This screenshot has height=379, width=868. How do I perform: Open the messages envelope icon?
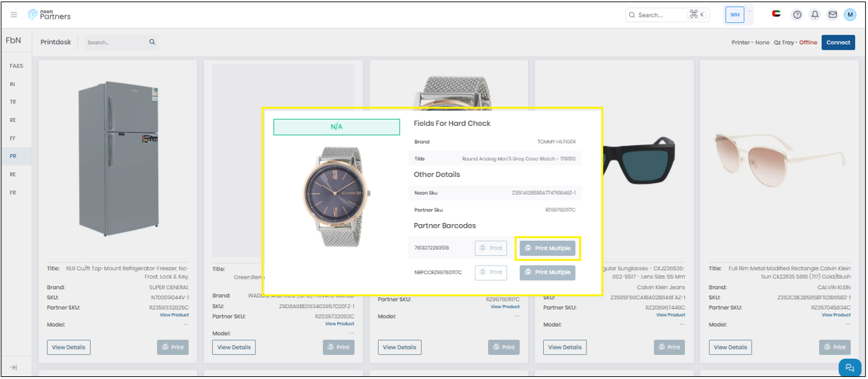pyautogui.click(x=832, y=15)
